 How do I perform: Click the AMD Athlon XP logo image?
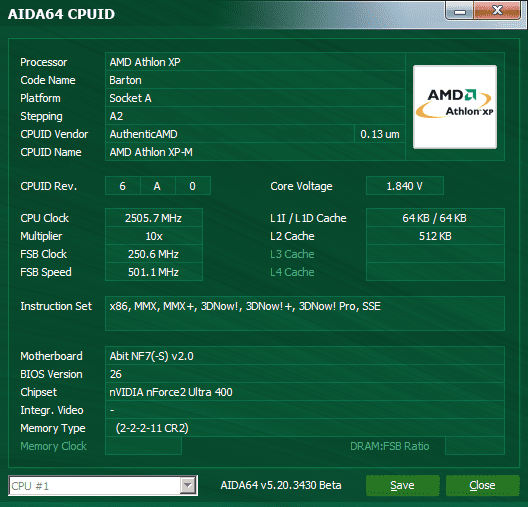click(455, 107)
